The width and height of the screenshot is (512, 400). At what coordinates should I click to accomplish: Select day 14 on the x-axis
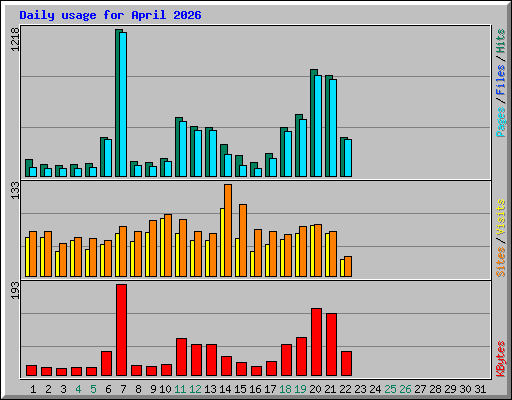coord(225,389)
